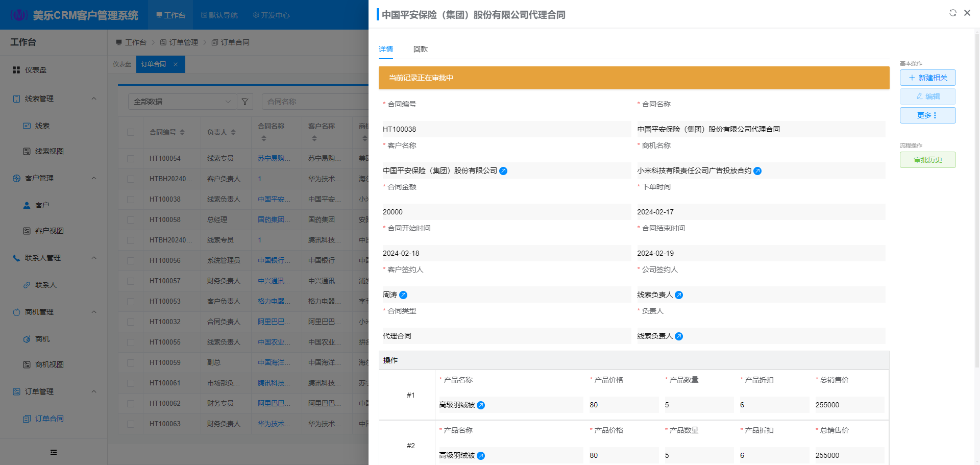Image resolution: width=980 pixels, height=465 pixels.
Task: Close the 订单合同 tab with its x icon
Action: (176, 64)
